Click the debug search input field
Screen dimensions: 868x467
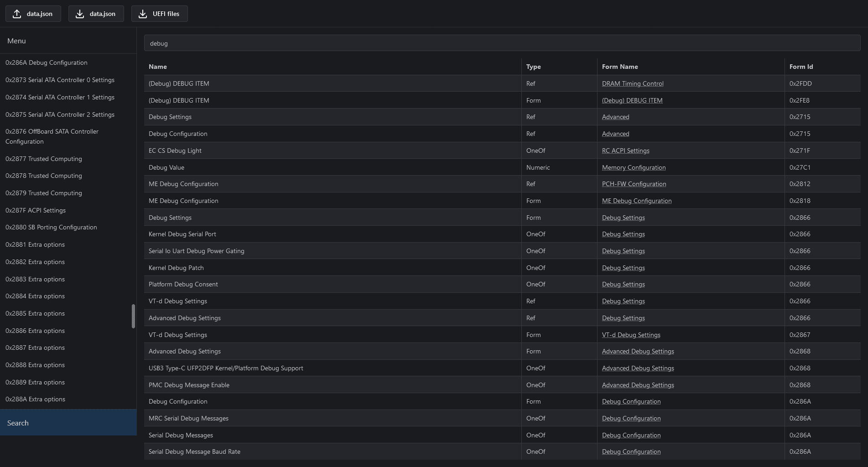[x=502, y=43]
